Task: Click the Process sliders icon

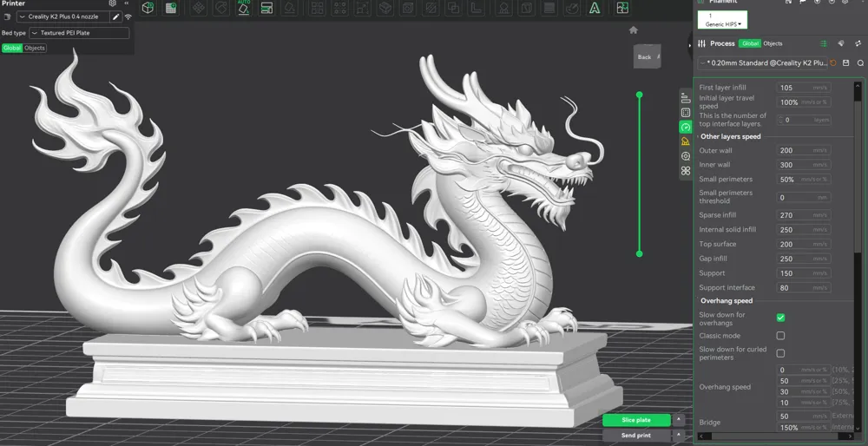Action: [701, 43]
